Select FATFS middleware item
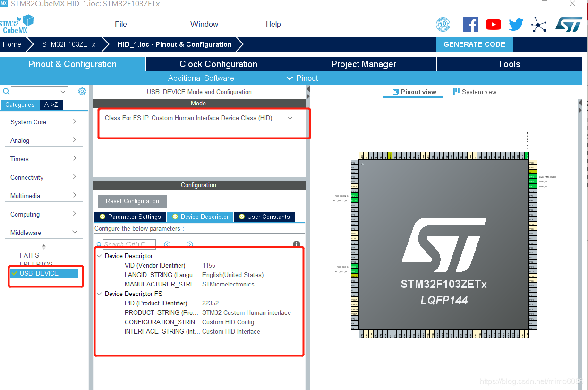588x390 pixels. [x=29, y=255]
